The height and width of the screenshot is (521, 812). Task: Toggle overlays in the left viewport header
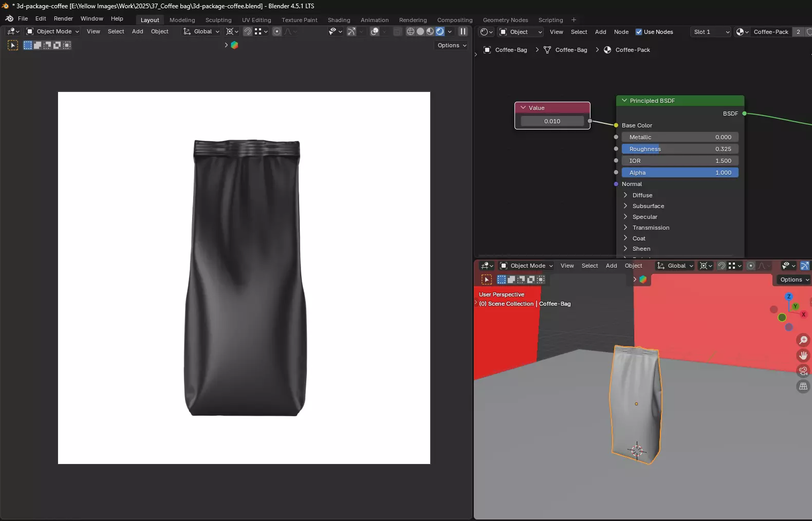[375, 31]
